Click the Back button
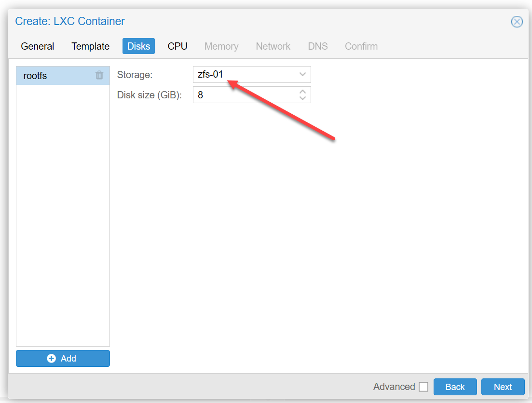This screenshot has height=403, width=532. click(x=455, y=387)
